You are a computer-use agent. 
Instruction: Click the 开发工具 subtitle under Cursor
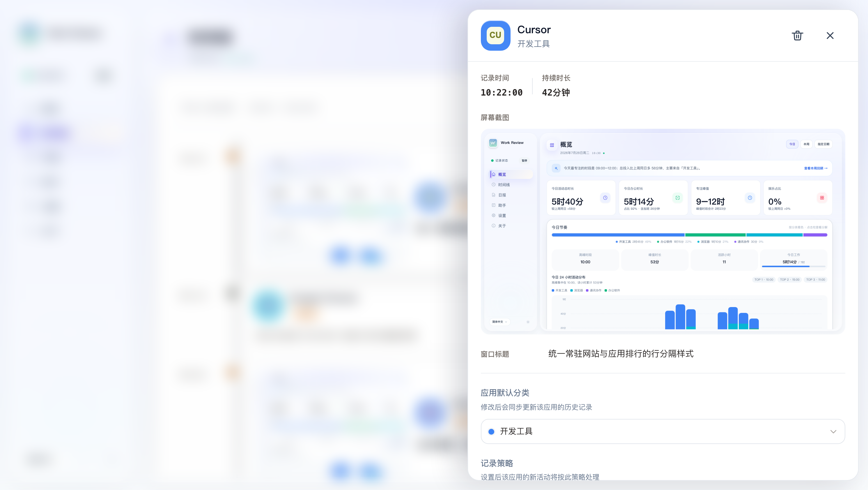(533, 44)
